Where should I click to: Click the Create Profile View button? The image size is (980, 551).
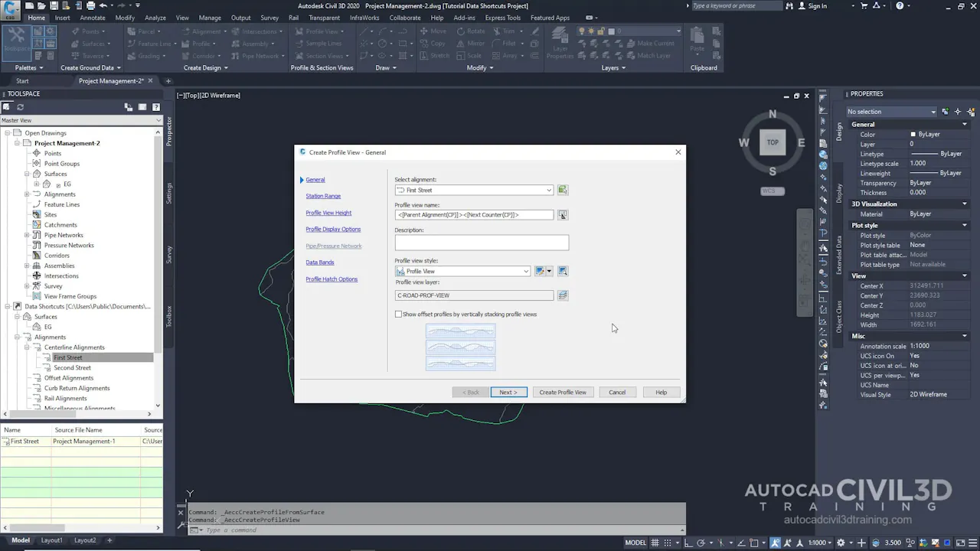click(563, 392)
